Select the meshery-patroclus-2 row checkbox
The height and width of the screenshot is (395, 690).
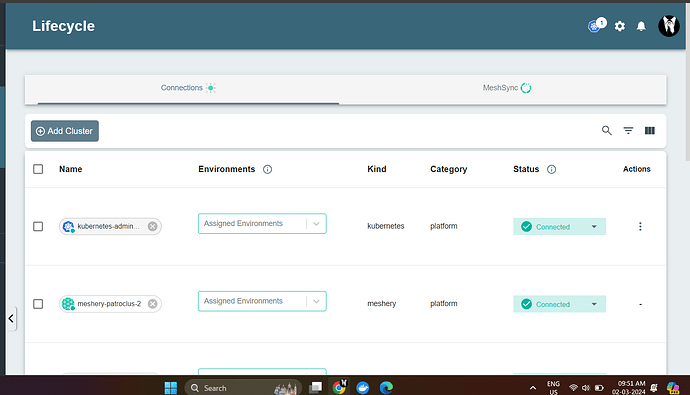click(38, 304)
